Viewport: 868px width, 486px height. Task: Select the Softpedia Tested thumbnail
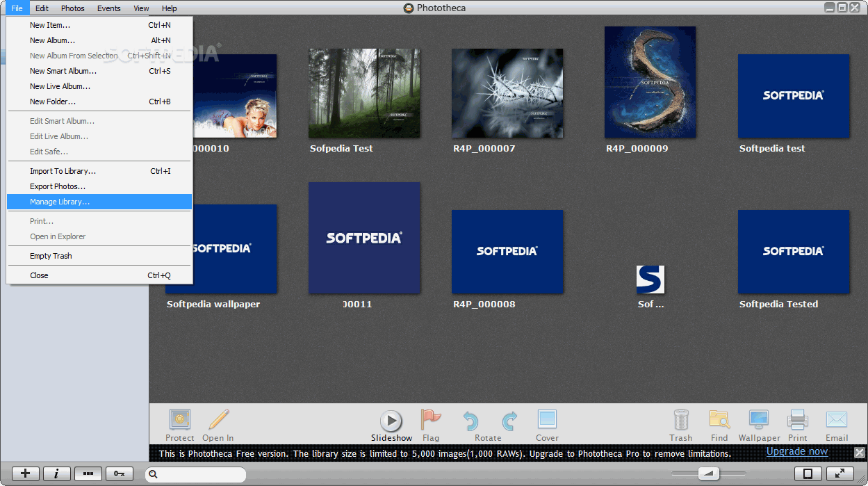(x=794, y=252)
